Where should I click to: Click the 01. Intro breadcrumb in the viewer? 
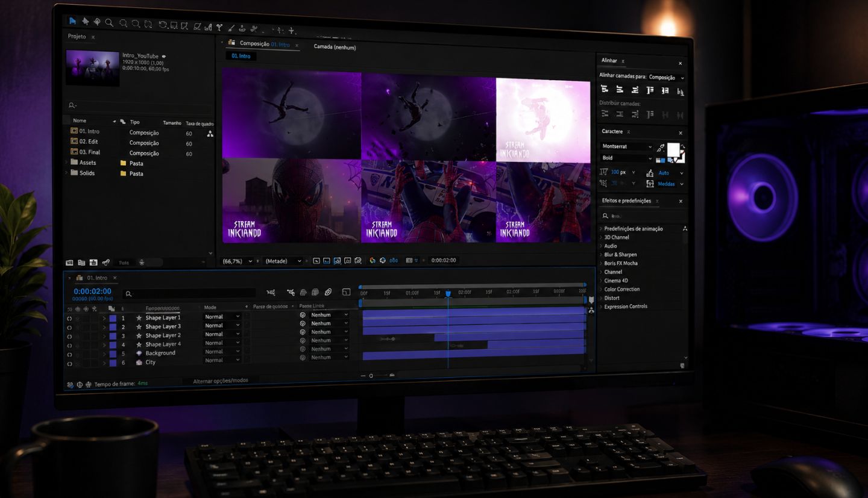pyautogui.click(x=241, y=56)
